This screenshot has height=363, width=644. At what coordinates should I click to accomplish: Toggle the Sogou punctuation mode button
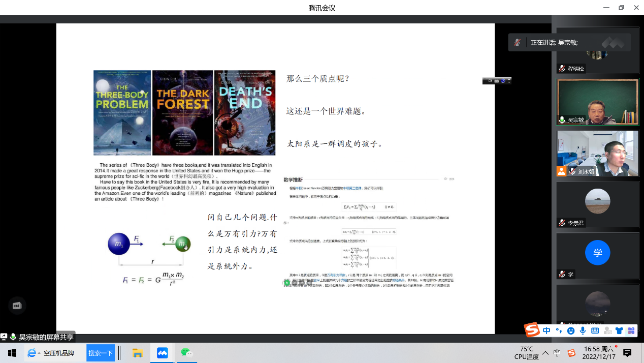coord(559,330)
